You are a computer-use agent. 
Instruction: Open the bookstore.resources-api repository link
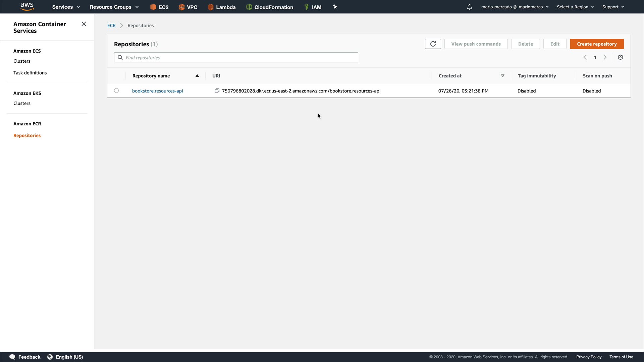coord(157,91)
